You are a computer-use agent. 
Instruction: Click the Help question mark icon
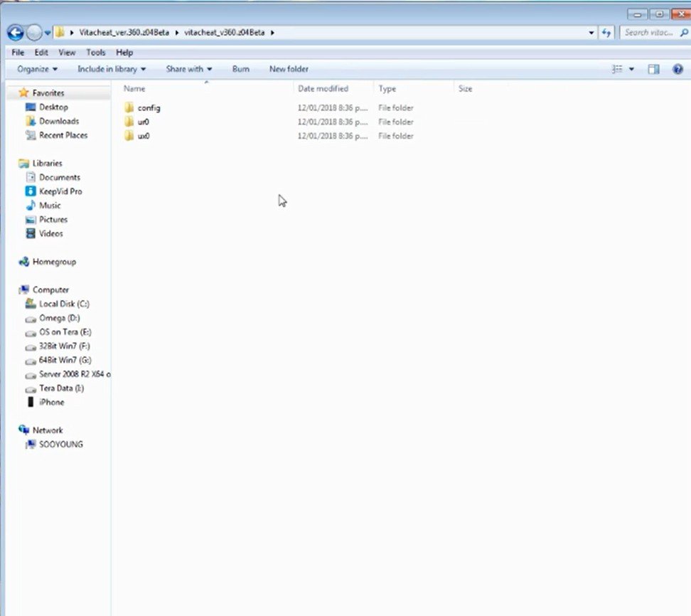(x=677, y=69)
